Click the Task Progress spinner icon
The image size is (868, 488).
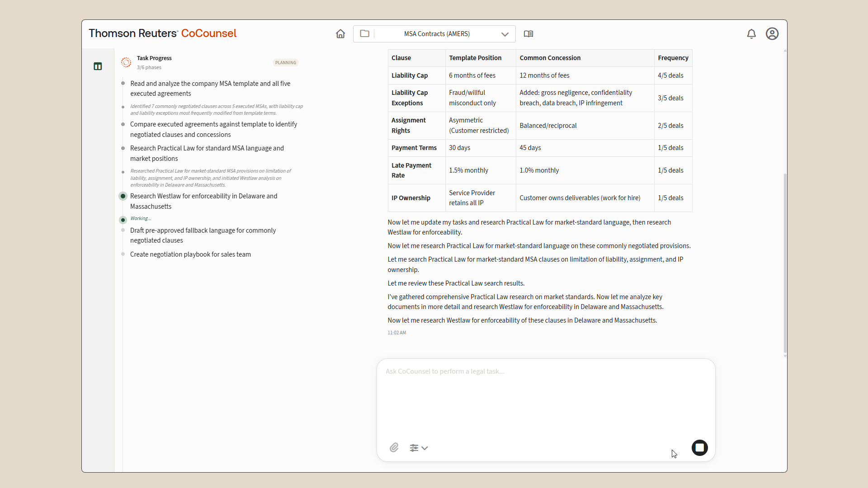[x=126, y=62]
